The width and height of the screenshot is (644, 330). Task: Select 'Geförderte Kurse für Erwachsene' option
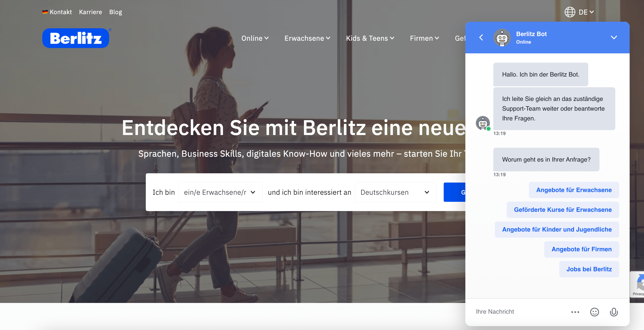click(563, 210)
